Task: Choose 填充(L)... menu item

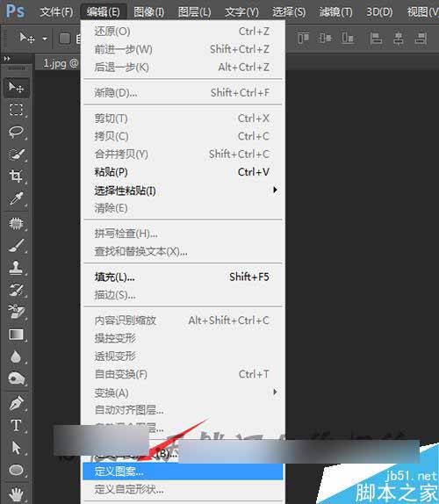Action: (183, 277)
